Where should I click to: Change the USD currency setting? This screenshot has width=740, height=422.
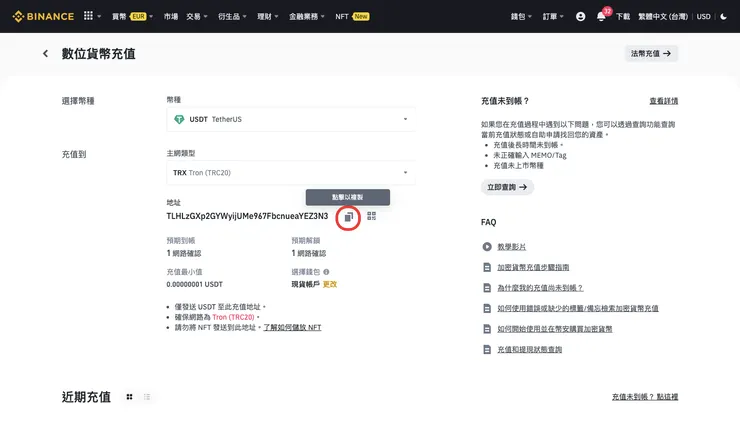pyautogui.click(x=703, y=17)
